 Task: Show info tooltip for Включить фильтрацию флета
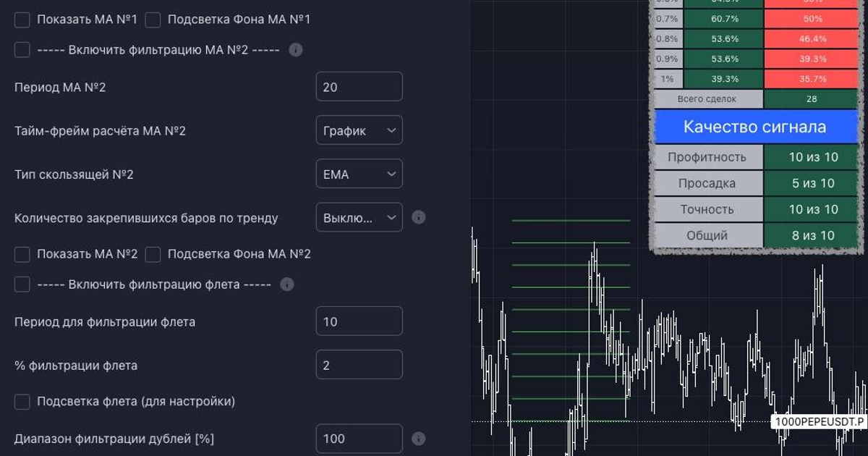tap(287, 284)
